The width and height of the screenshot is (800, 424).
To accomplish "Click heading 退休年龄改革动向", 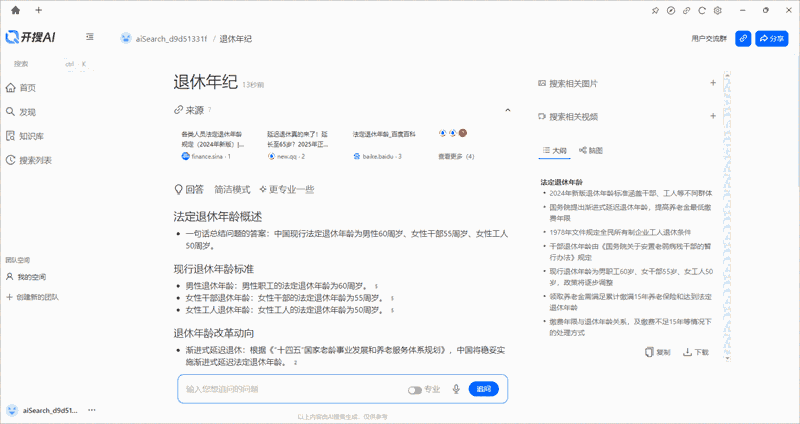I will click(214, 333).
